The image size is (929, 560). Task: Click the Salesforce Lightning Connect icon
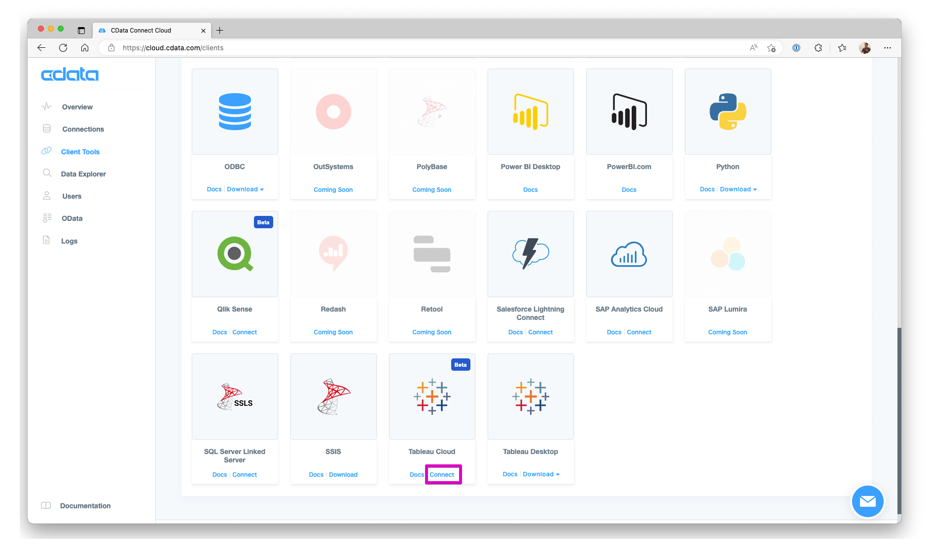pyautogui.click(x=531, y=254)
